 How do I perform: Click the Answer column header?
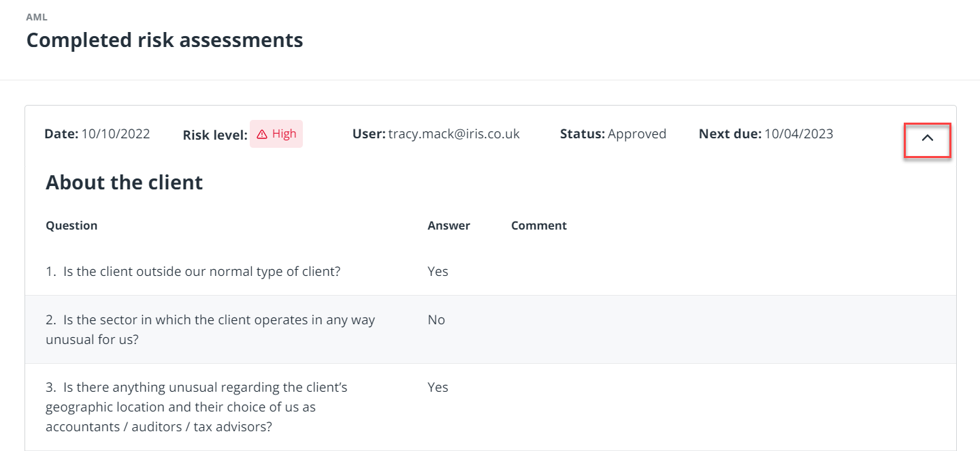[448, 226]
